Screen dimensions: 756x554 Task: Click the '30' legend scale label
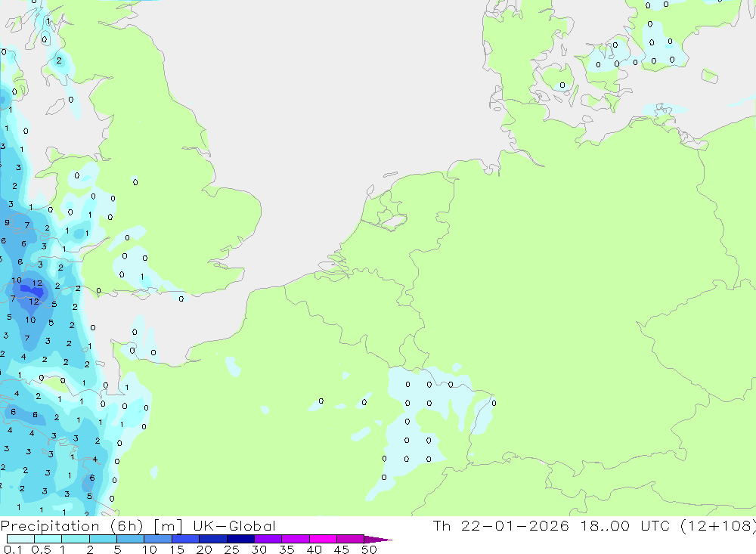259,549
